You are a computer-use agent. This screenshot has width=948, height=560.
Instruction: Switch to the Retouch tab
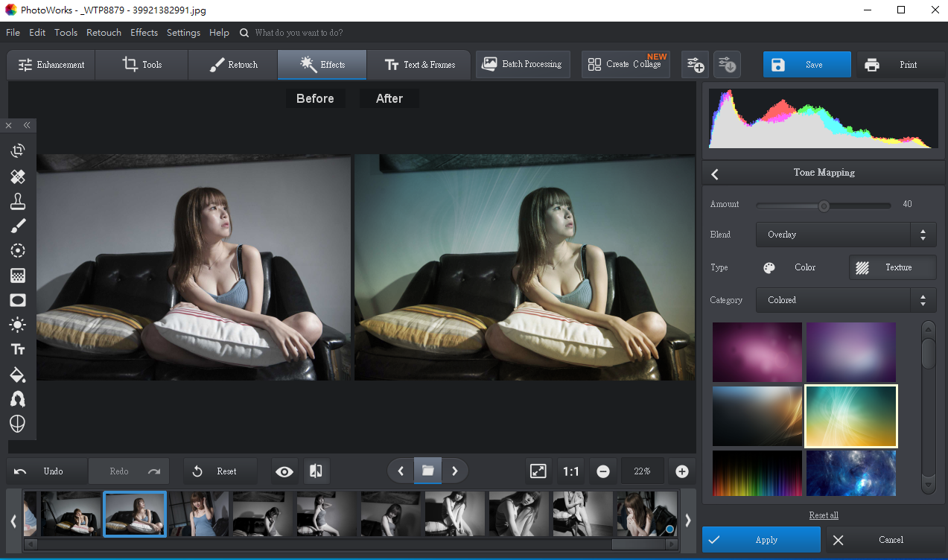point(233,65)
